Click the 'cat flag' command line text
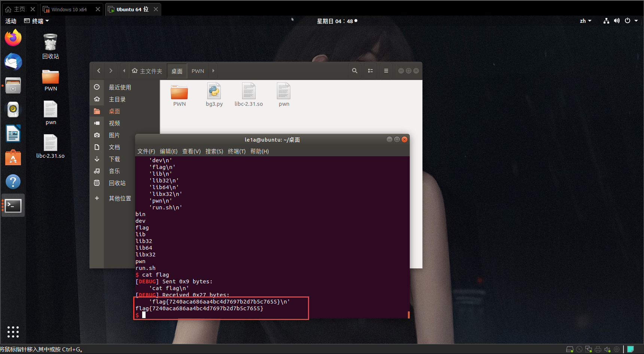The image size is (644, 354). tap(155, 275)
